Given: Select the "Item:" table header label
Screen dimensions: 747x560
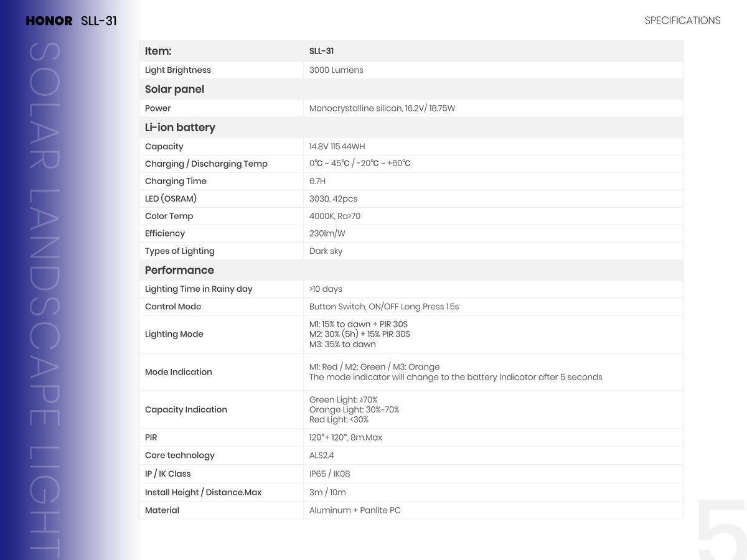Looking at the screenshot, I should (158, 51).
